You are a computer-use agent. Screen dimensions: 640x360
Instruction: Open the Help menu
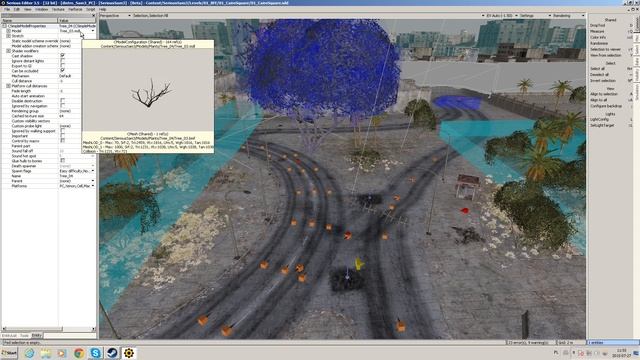tap(103, 9)
